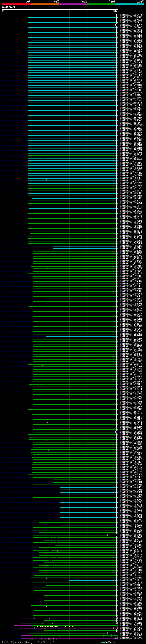Click the cyan alignment bar for UniRef100_A9UED2
The image size is (146, 644).
point(85,246)
